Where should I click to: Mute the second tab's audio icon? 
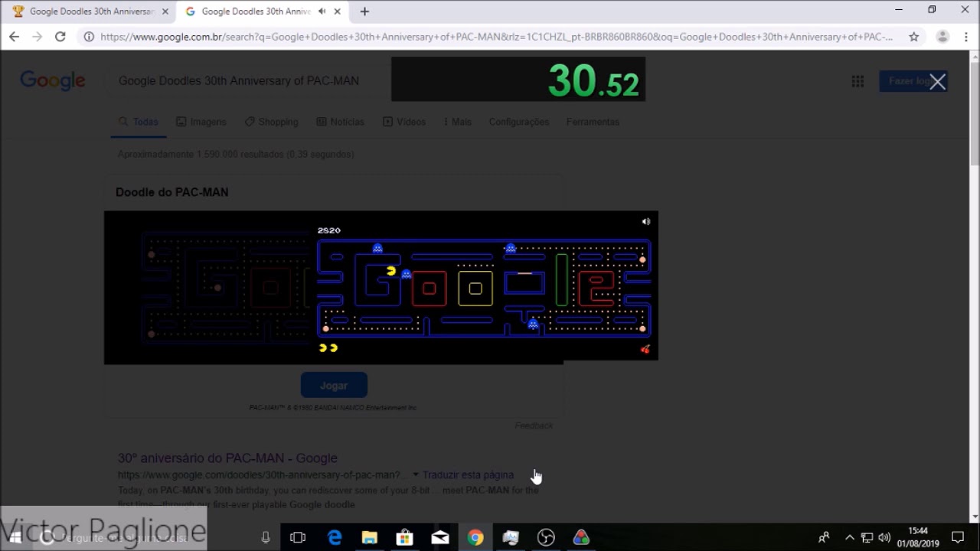tap(322, 11)
